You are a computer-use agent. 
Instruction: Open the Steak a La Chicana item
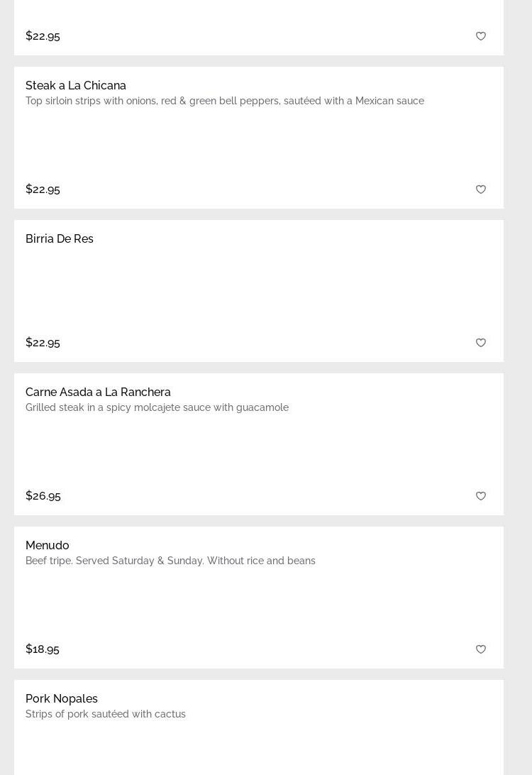tap(76, 85)
